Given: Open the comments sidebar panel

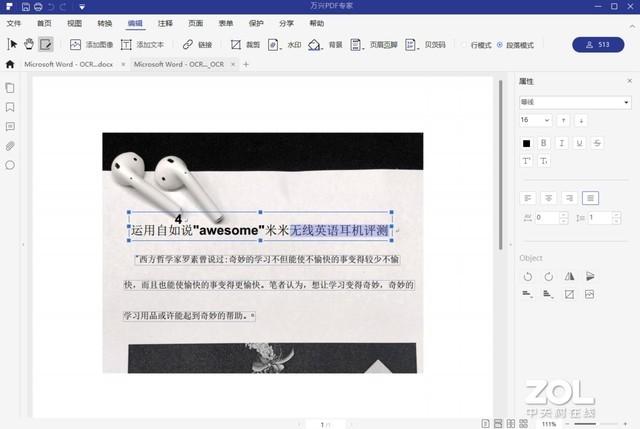Looking at the screenshot, I should [10, 127].
